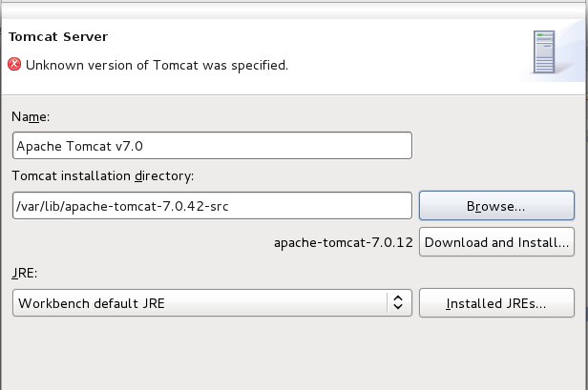Click the "Name:" label
The width and height of the screenshot is (588, 390).
pyautogui.click(x=31, y=116)
